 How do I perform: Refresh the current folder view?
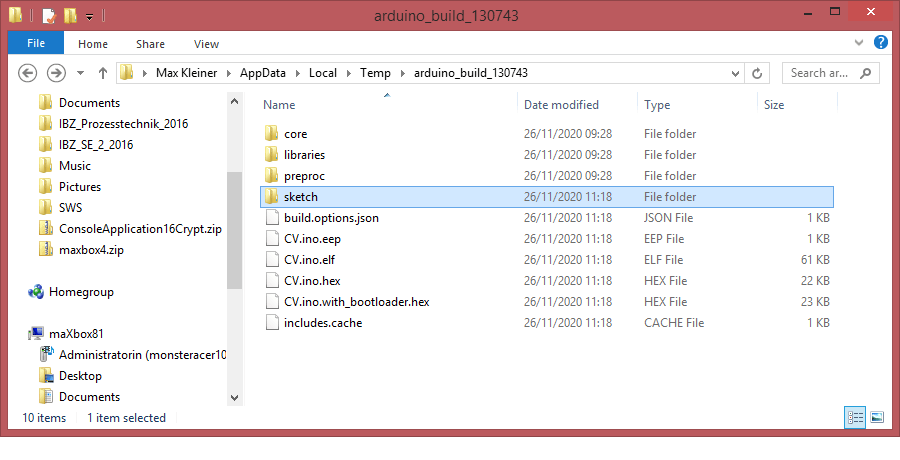757,73
